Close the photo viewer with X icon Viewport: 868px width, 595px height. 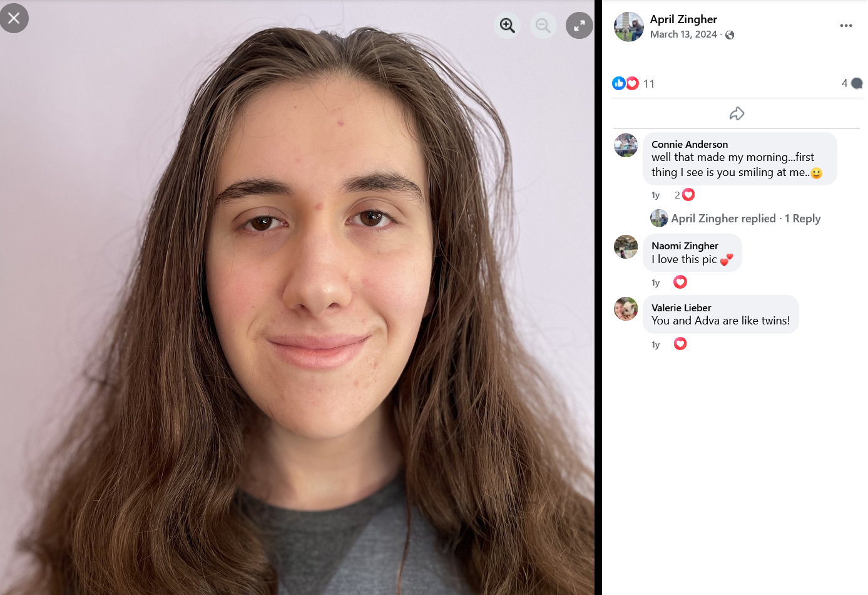14,18
